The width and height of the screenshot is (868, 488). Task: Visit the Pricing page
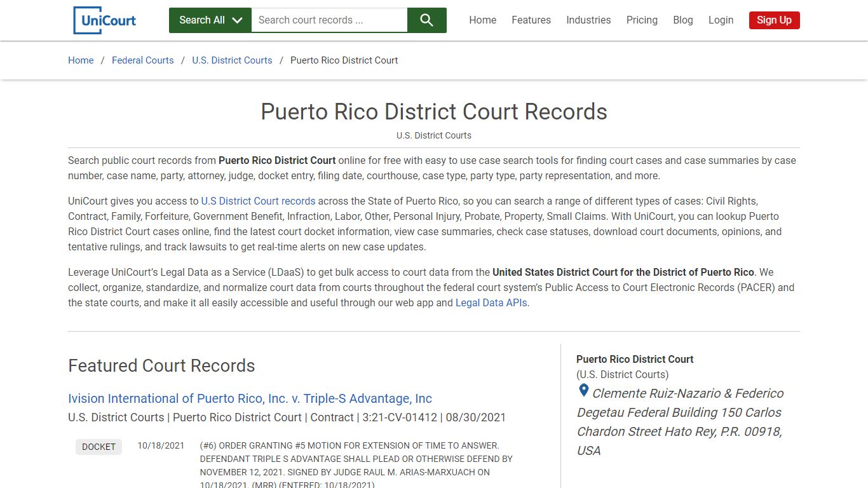click(x=642, y=20)
